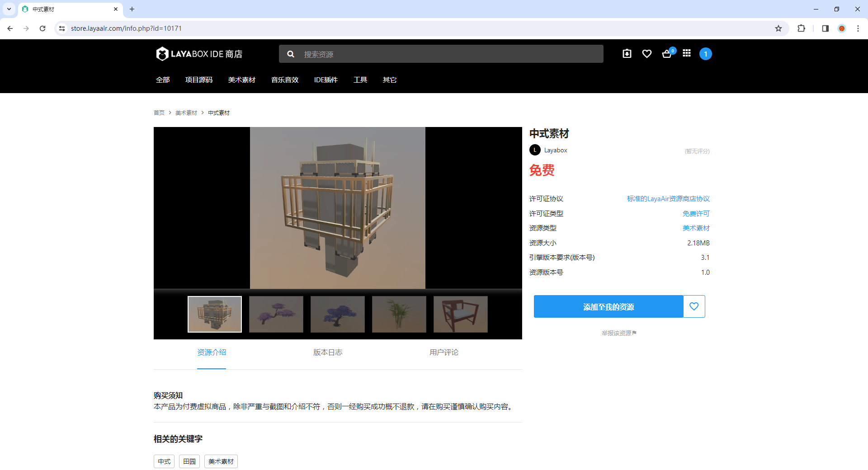Screen dimensions: 868x470
Task: Click the blue user avatar icon
Action: (x=705, y=54)
